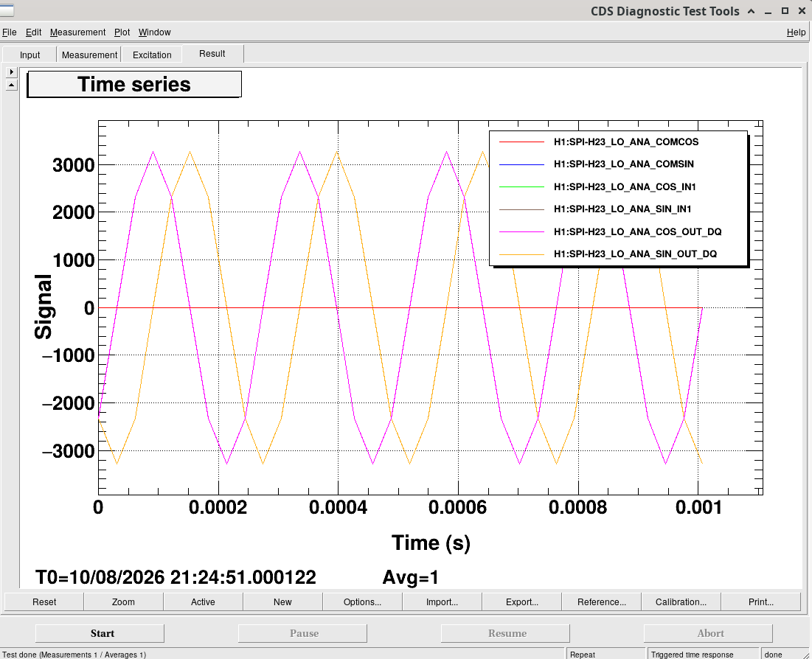Select the Measurement tab

89,55
